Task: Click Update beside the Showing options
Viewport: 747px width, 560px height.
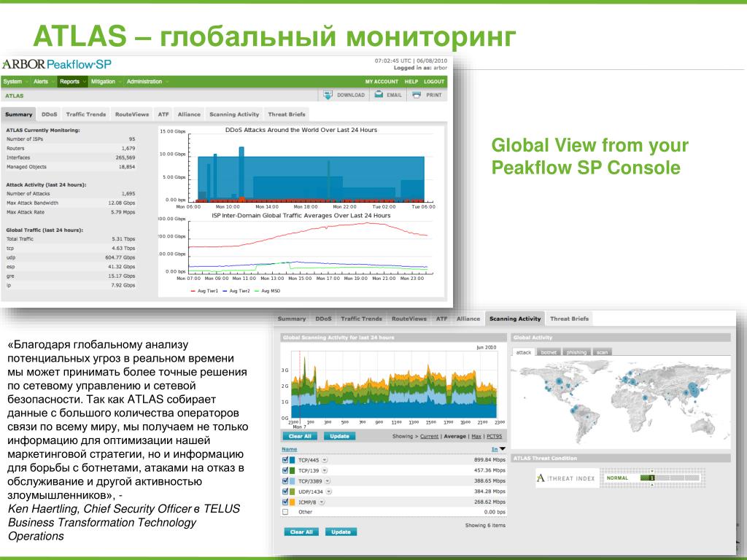Action: [340, 436]
